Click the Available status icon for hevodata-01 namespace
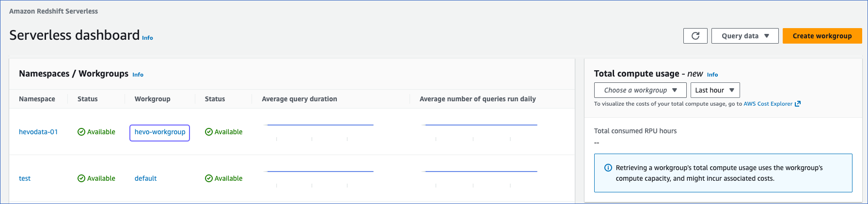Image resolution: width=868 pixels, height=204 pixels. click(x=81, y=132)
